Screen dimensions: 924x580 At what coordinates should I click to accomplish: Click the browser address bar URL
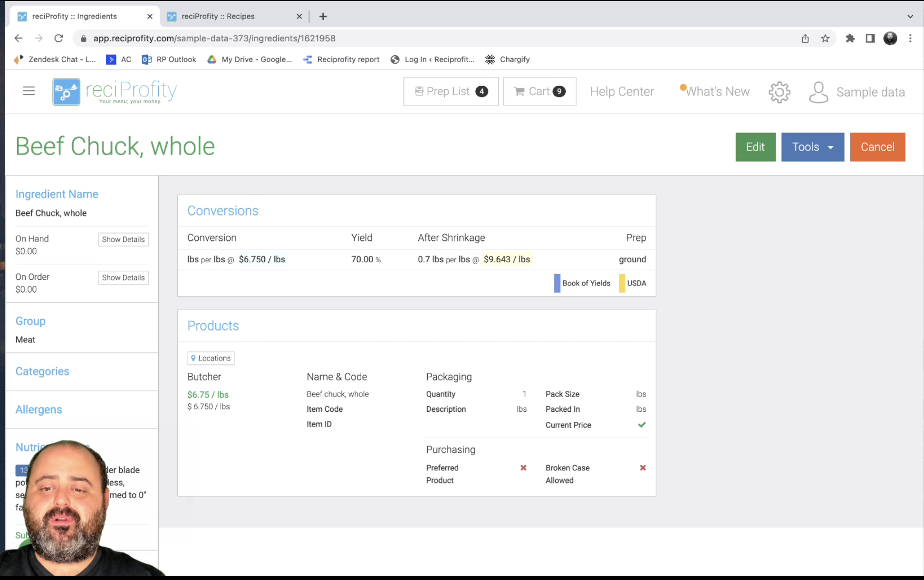[x=214, y=38]
